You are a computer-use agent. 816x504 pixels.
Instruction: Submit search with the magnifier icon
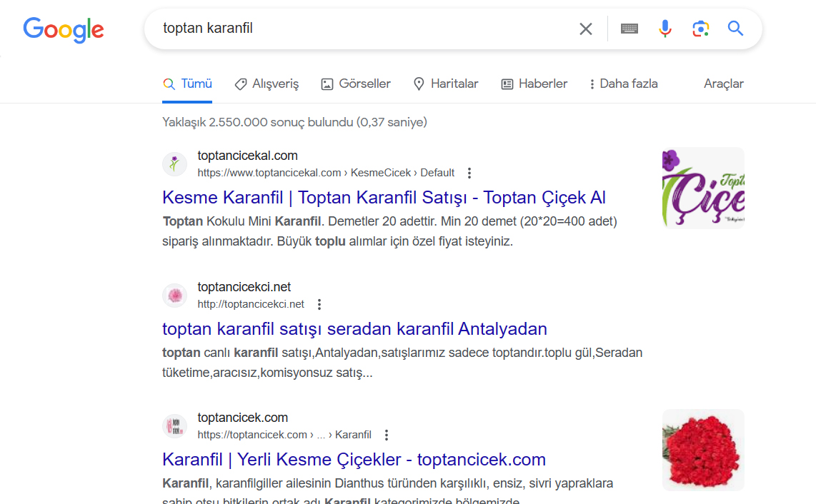[x=735, y=28]
